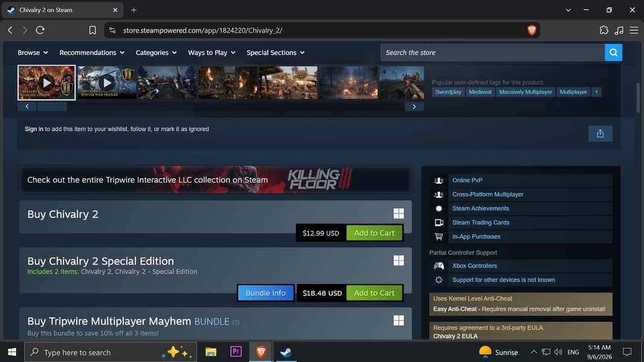Image resolution: width=644 pixels, height=362 pixels.
Task: Click the browser back arrow
Action: point(10,30)
